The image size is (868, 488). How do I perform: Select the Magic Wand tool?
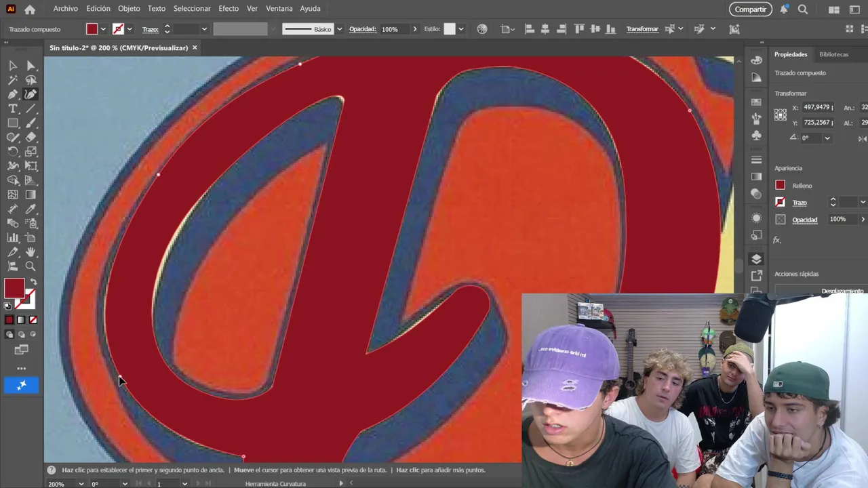(x=13, y=80)
